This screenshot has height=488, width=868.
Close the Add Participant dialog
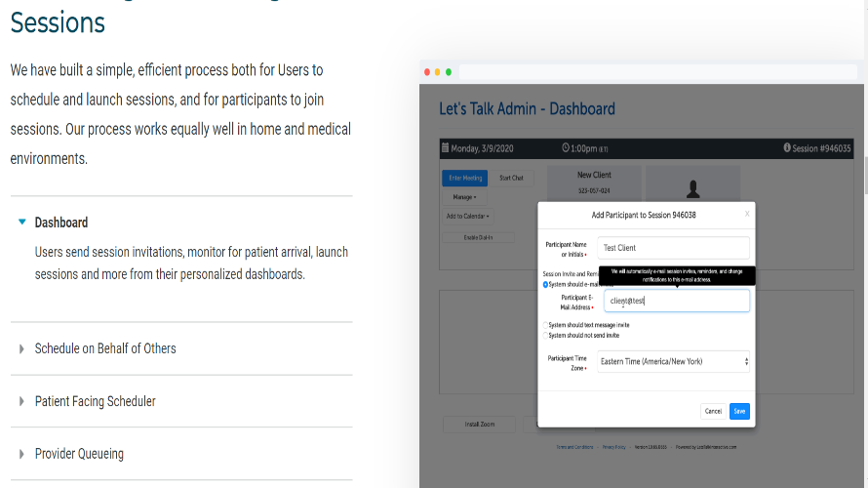click(x=747, y=214)
